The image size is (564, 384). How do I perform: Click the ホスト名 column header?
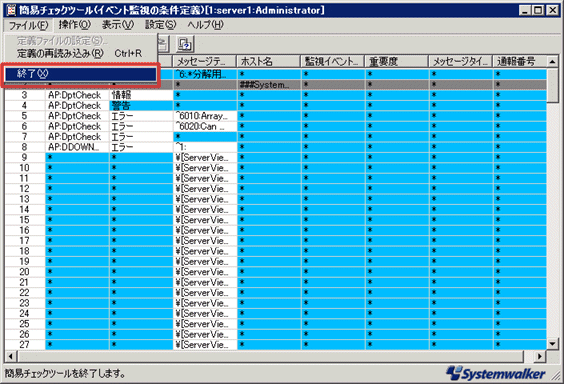(x=269, y=61)
